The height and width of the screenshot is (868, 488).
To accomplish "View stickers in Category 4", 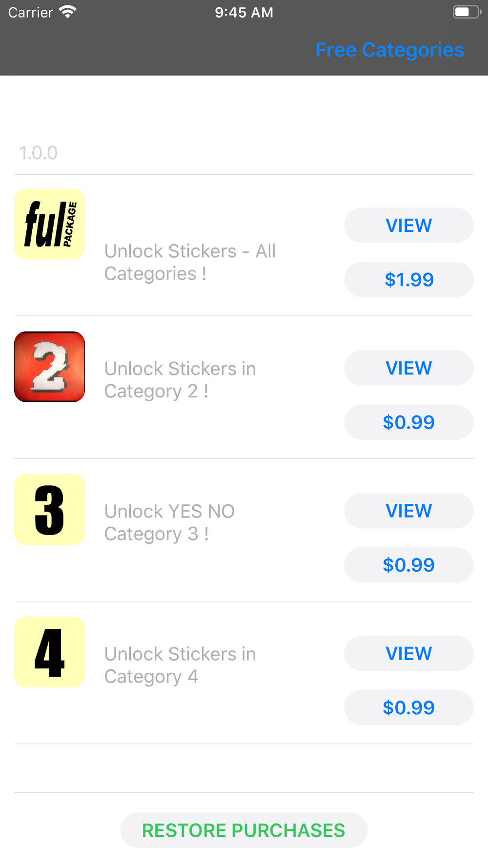I will (409, 653).
